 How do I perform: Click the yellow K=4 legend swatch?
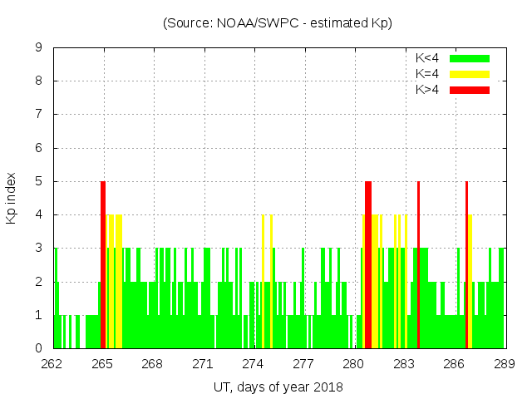[470, 74]
